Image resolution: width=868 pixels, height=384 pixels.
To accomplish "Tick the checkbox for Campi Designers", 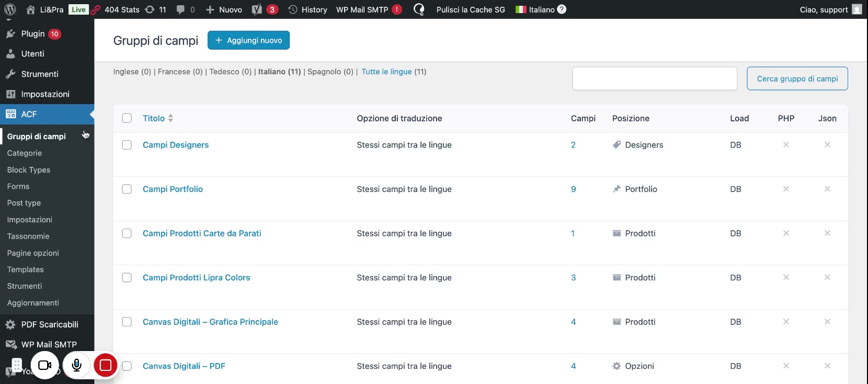I will (x=127, y=145).
